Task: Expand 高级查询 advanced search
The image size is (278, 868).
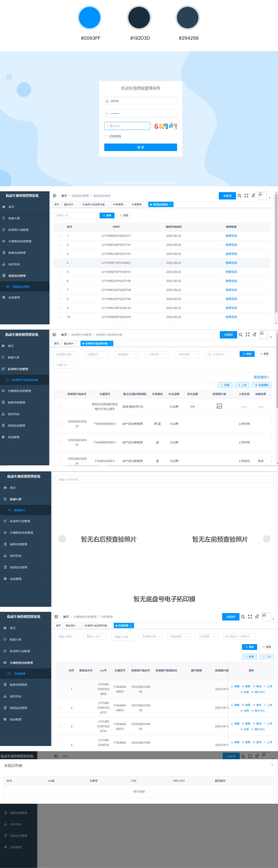Action: [x=261, y=377]
